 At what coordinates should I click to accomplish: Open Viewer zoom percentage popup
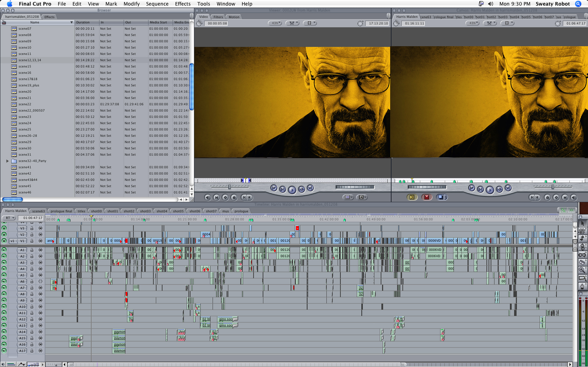(x=275, y=23)
